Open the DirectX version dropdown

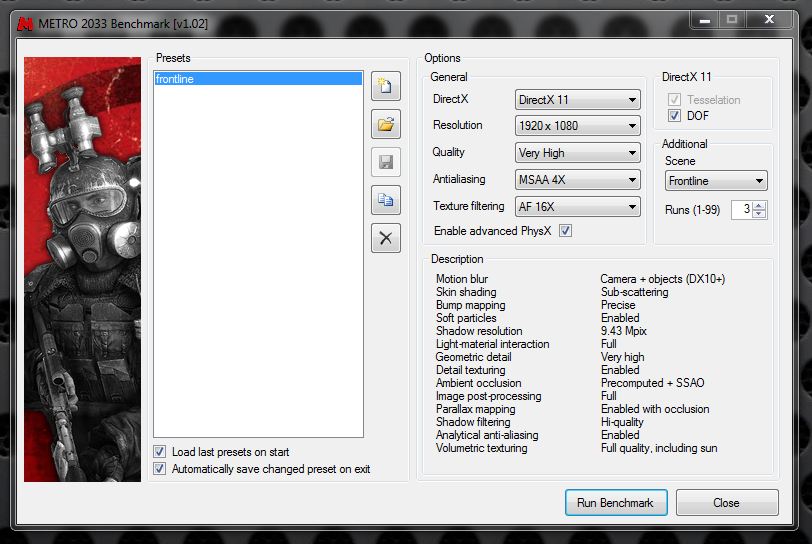(x=577, y=99)
